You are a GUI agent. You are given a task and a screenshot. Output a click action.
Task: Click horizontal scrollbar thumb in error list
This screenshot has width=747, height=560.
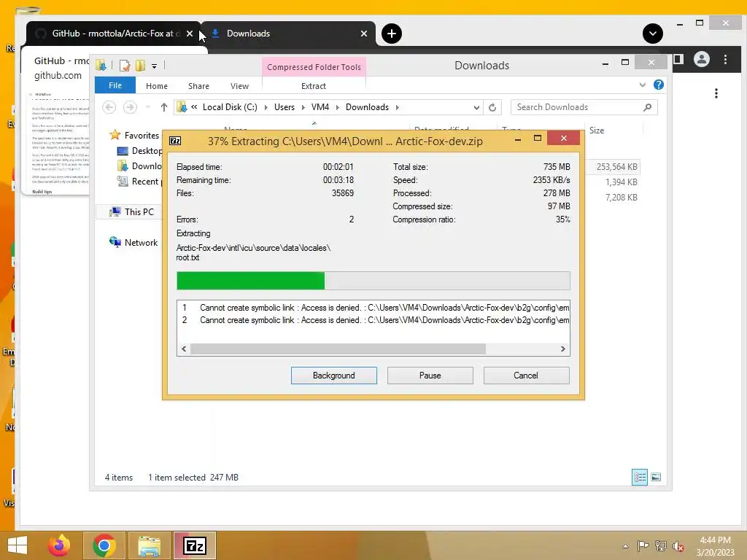coord(338,349)
